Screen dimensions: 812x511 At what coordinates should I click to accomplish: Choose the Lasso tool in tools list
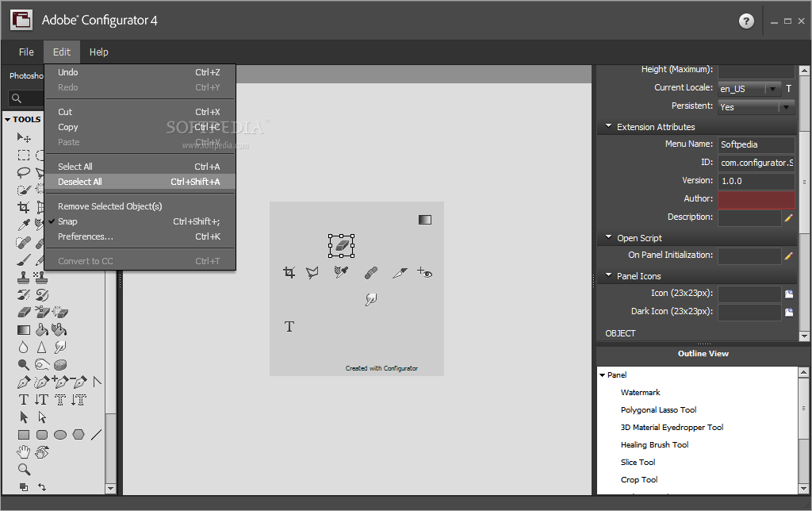point(24,172)
